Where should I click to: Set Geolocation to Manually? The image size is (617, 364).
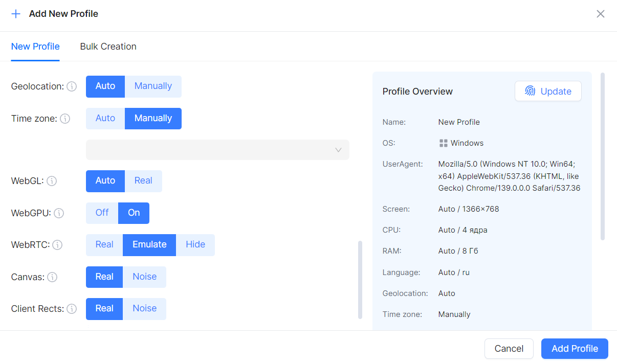tap(153, 86)
